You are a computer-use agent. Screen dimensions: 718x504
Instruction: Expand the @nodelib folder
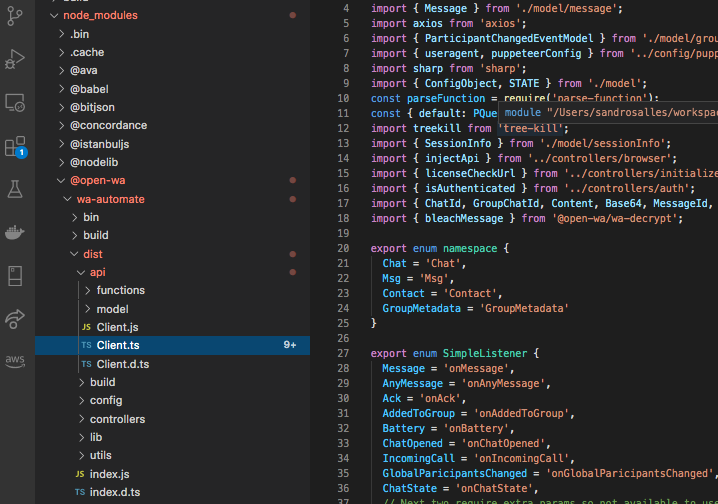click(172, 162)
